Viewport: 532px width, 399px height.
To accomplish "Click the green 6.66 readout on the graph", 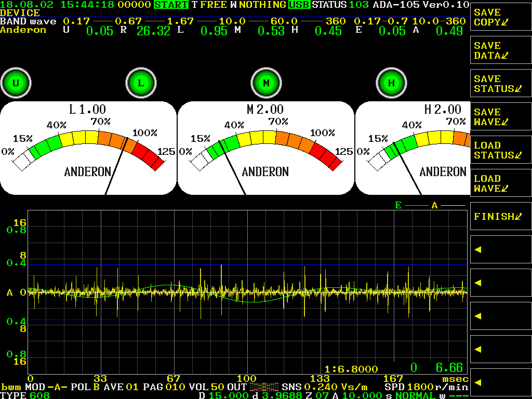I will tap(449, 367).
